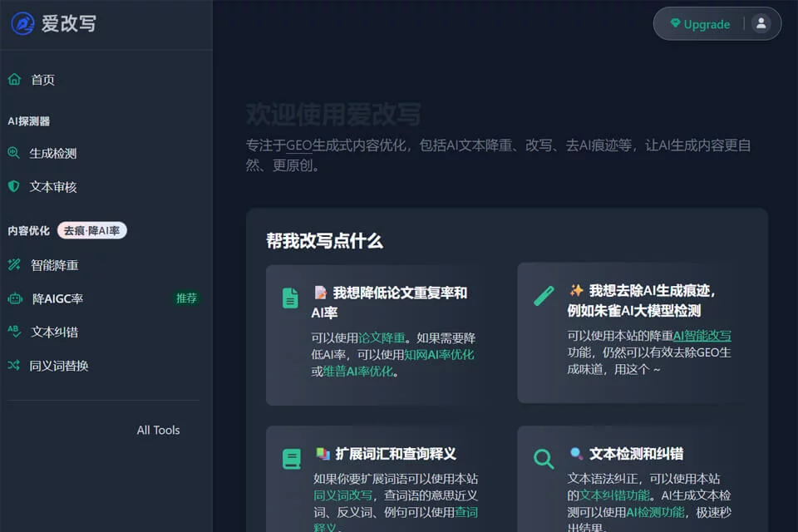
Task: Click the memo emoji before 我想降低论文重复率
Action: [320, 293]
